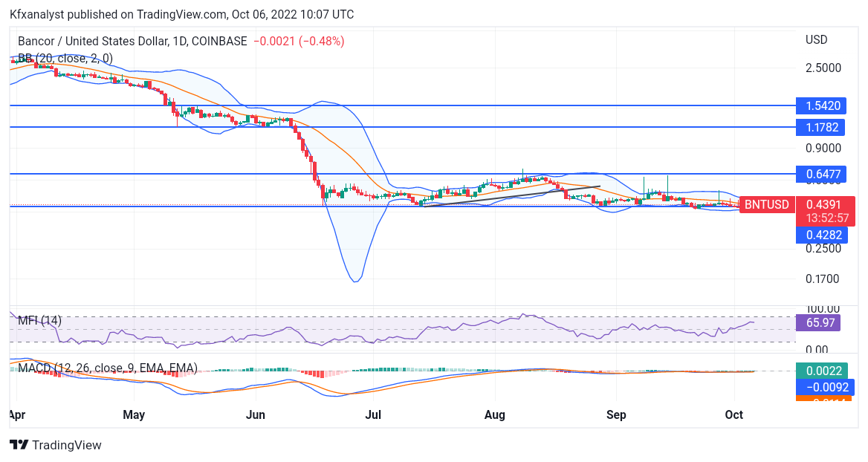Viewport: 868px width, 462px height.
Task: Click the USD currency label
Action: (817, 40)
